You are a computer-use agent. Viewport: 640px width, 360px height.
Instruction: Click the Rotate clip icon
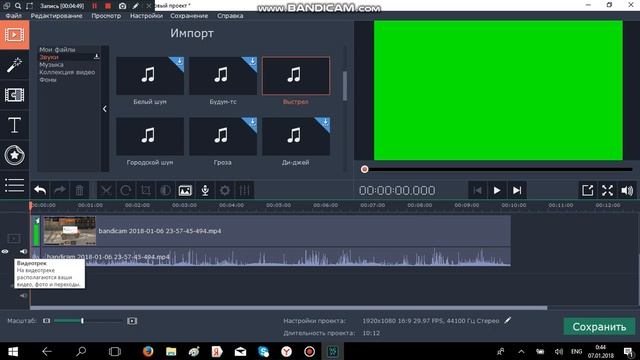coord(126,190)
